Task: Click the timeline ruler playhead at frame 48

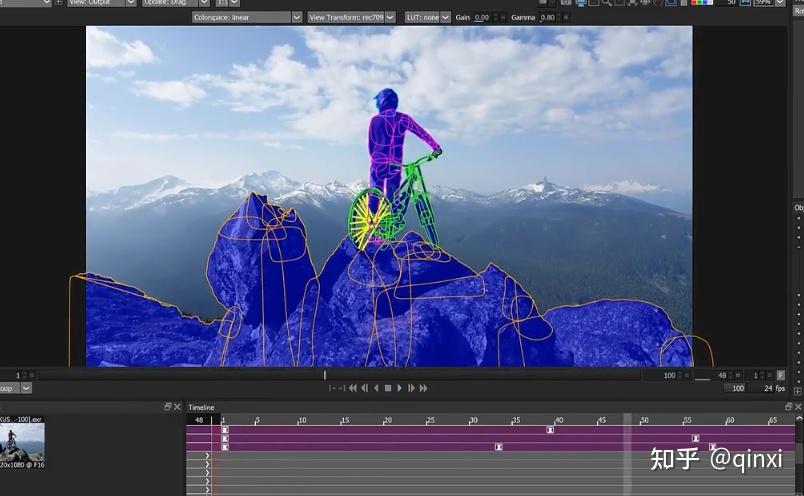Action: pos(627,420)
